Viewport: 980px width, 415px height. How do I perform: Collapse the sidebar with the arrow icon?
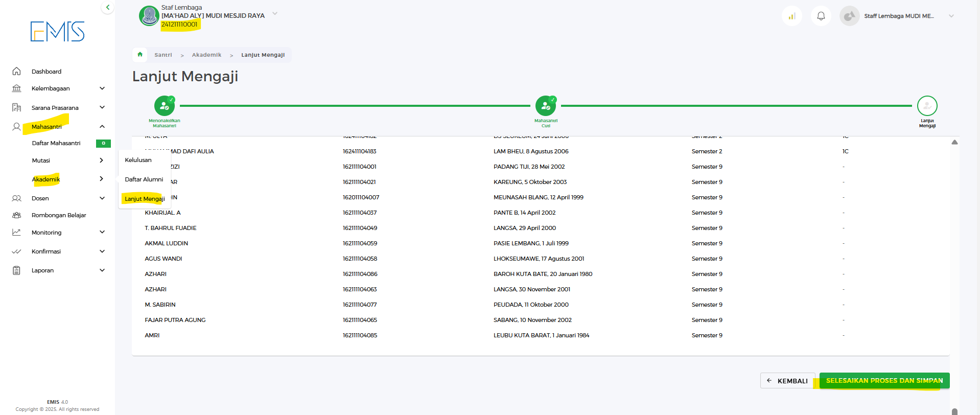click(107, 7)
